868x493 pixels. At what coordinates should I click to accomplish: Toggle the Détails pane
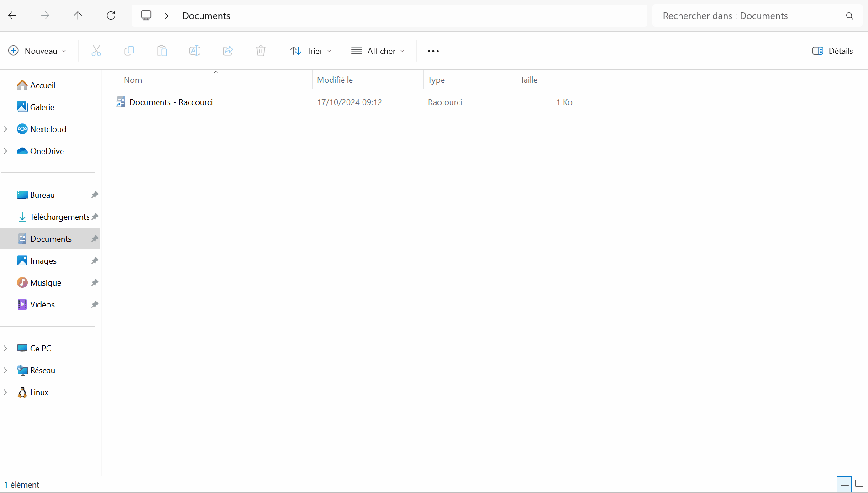pos(832,51)
